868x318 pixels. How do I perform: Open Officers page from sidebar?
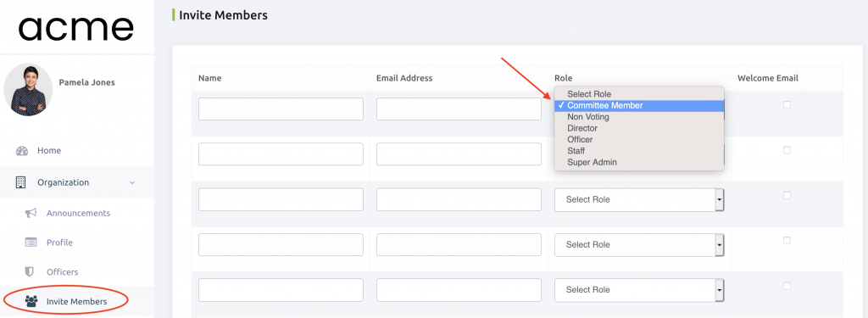pyautogui.click(x=62, y=272)
